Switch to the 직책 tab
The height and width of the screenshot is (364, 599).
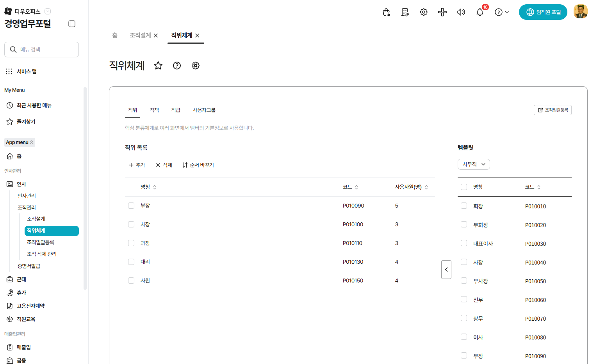(154, 110)
